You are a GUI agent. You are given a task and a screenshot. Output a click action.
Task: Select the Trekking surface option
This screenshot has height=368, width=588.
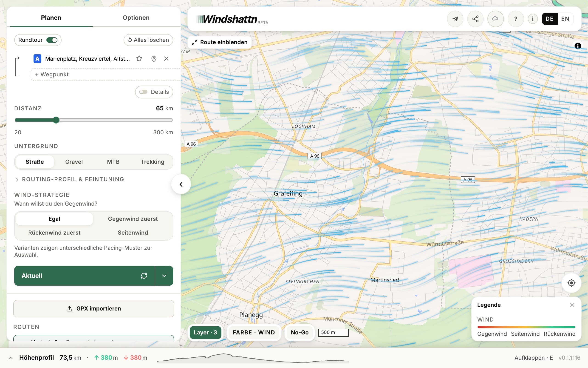(x=153, y=162)
